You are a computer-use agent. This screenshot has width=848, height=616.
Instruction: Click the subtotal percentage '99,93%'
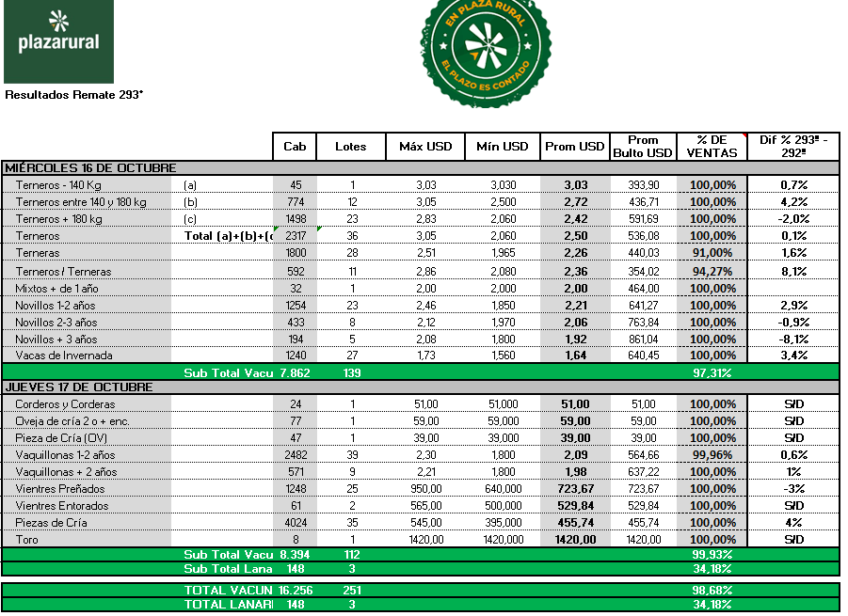pyautogui.click(x=712, y=555)
